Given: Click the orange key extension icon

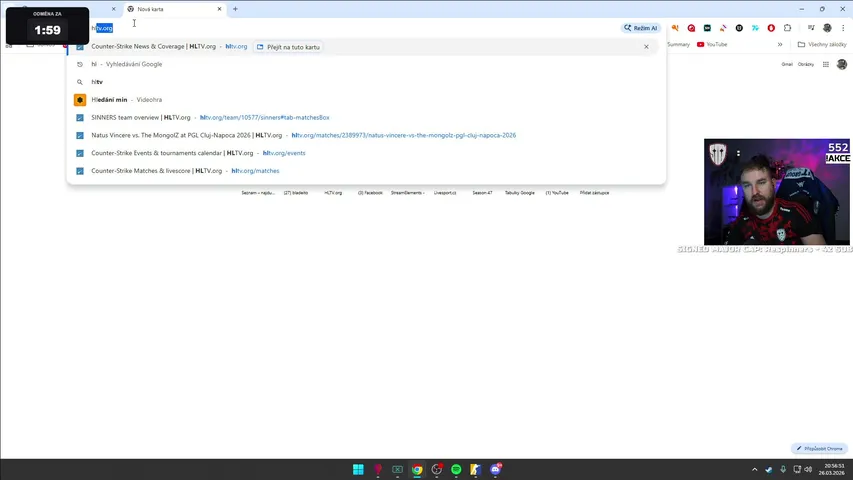Looking at the screenshot, I should click(675, 28).
